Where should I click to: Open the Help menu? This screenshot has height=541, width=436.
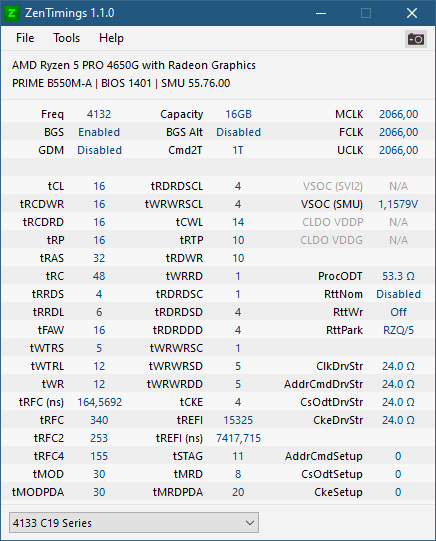pos(111,38)
